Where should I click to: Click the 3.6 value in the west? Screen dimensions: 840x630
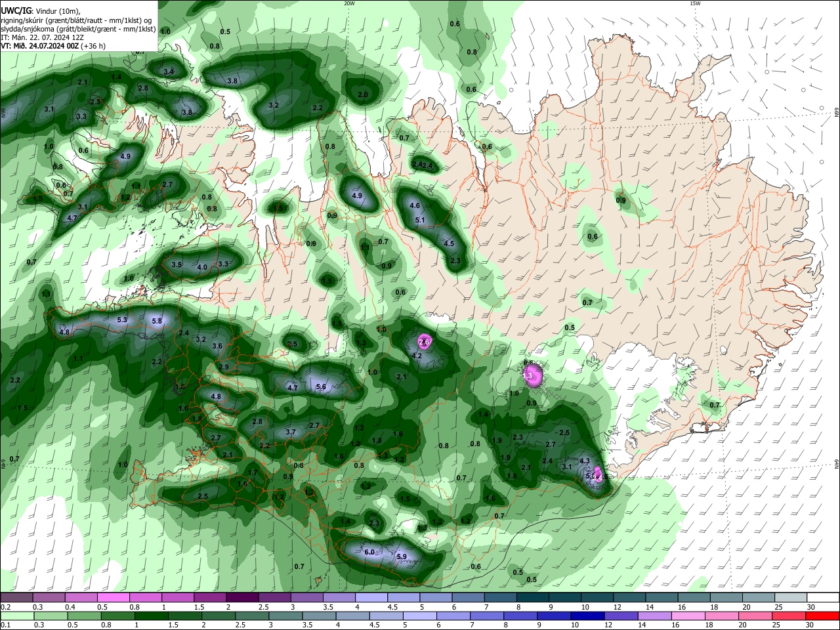tap(218, 346)
